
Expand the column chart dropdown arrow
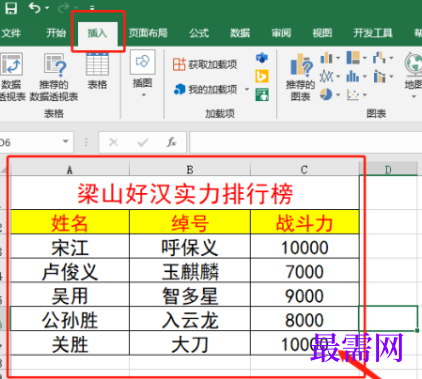click(338, 58)
